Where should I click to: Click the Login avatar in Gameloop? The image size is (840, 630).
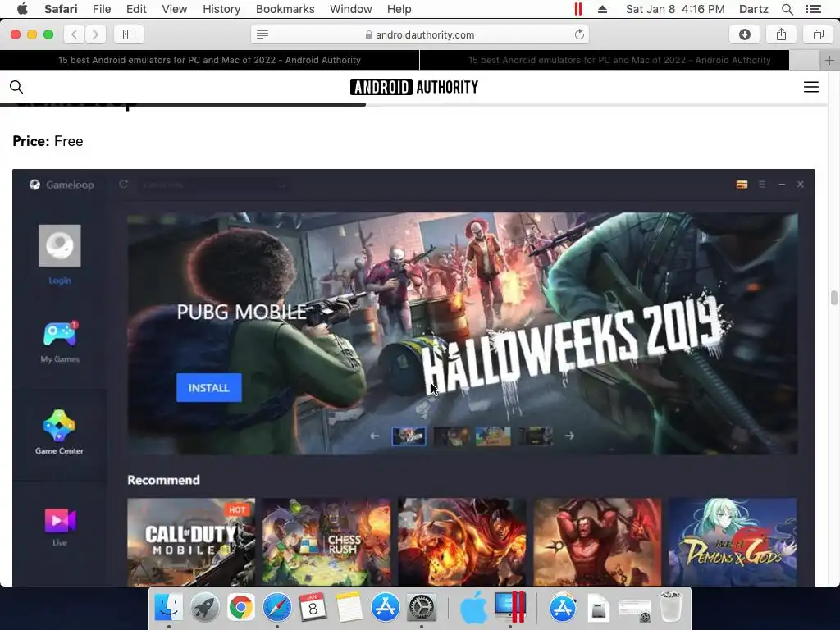coord(59,246)
